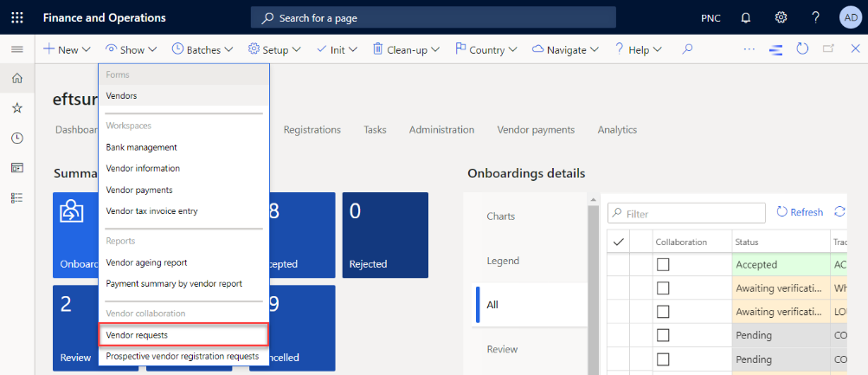Click the Rejected tile showing 0
868x375 pixels.
[x=385, y=235]
